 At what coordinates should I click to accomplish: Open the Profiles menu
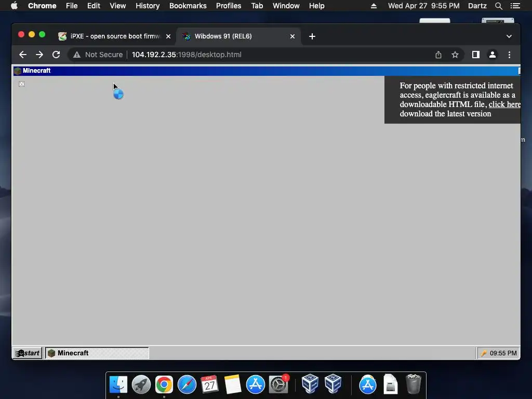tap(229, 6)
